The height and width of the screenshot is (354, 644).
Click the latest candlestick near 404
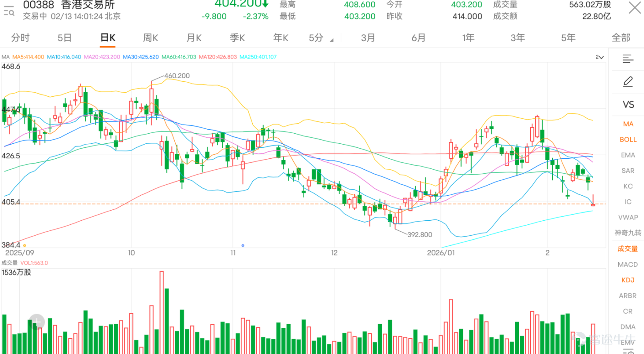click(593, 201)
